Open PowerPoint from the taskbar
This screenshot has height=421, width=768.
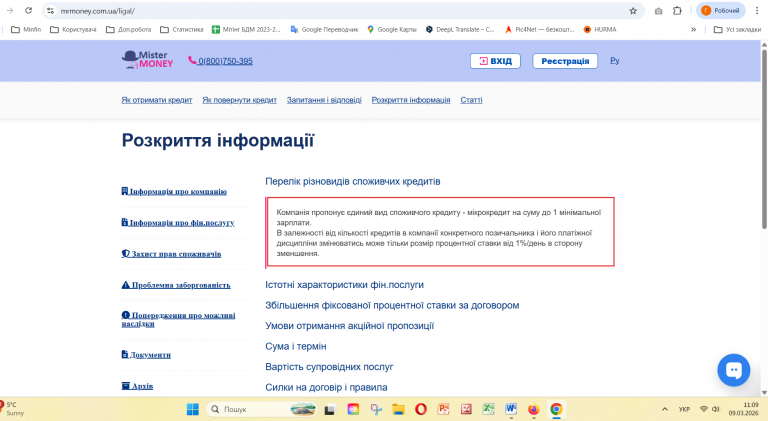coord(444,409)
